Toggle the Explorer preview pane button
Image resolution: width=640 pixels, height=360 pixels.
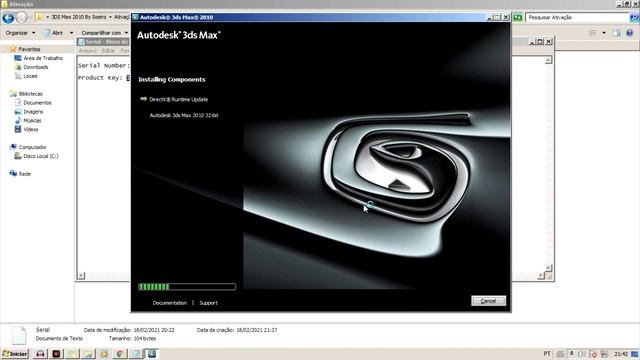(x=616, y=33)
